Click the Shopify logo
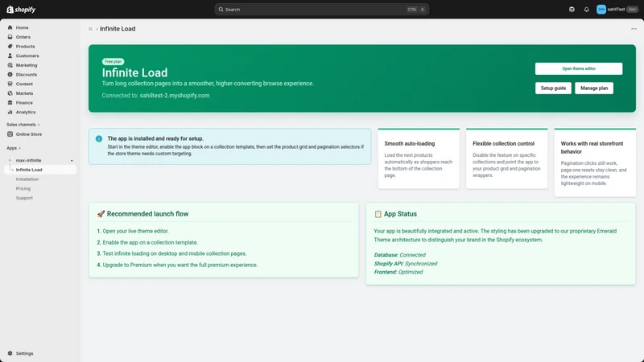644x362 pixels. [21, 10]
